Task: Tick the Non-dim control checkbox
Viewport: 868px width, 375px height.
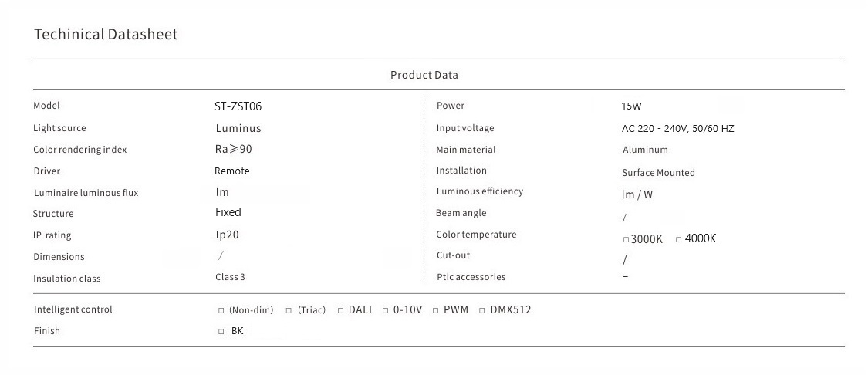Action: point(221,311)
